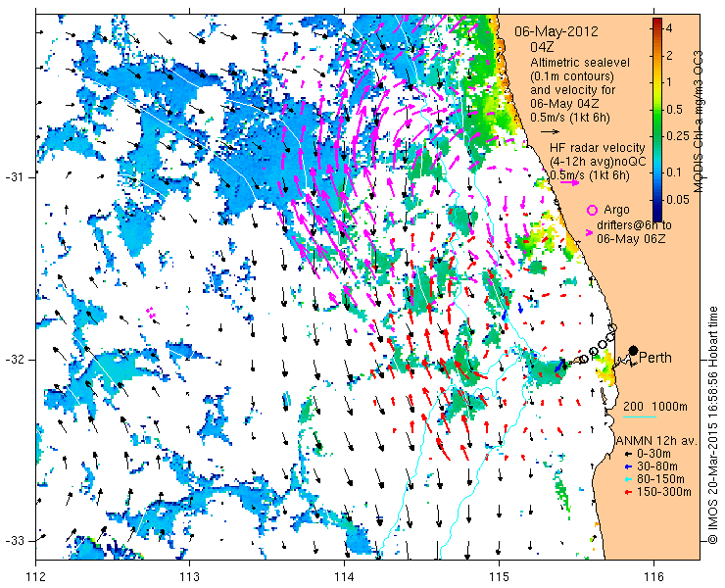Click the longitude axis label '114'

(344, 577)
